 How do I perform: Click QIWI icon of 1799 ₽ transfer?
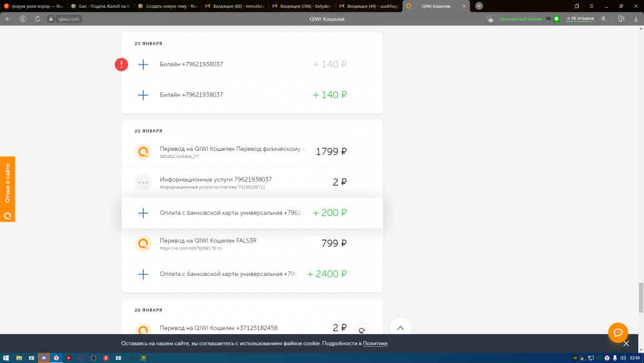144,152
